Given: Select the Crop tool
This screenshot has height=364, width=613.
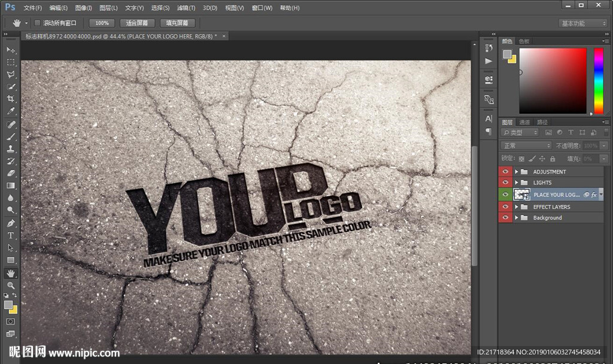Looking at the screenshot, I should point(11,99).
